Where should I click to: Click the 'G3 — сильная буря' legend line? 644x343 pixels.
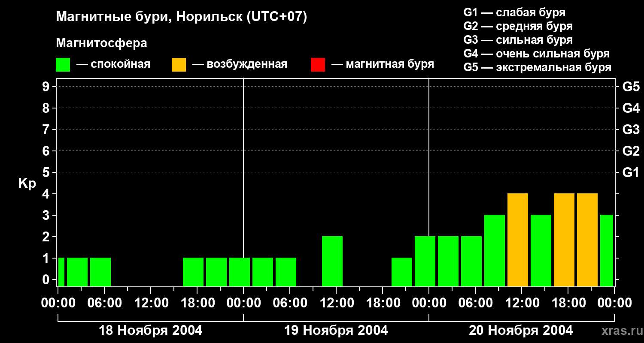tap(518, 40)
